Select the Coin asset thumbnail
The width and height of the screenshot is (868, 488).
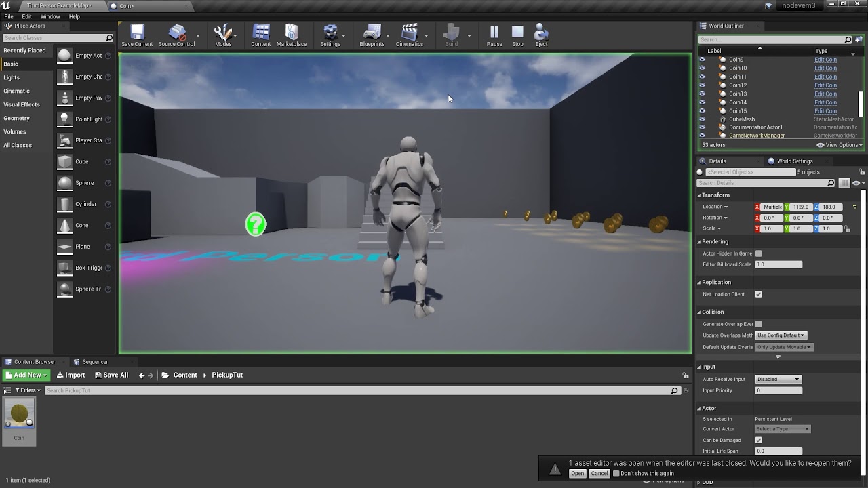pyautogui.click(x=19, y=414)
